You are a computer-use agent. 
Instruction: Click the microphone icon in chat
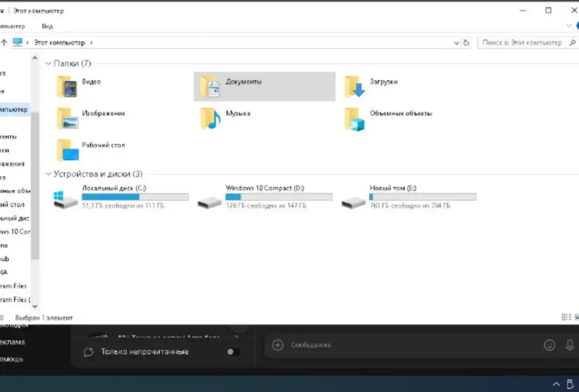570,345
